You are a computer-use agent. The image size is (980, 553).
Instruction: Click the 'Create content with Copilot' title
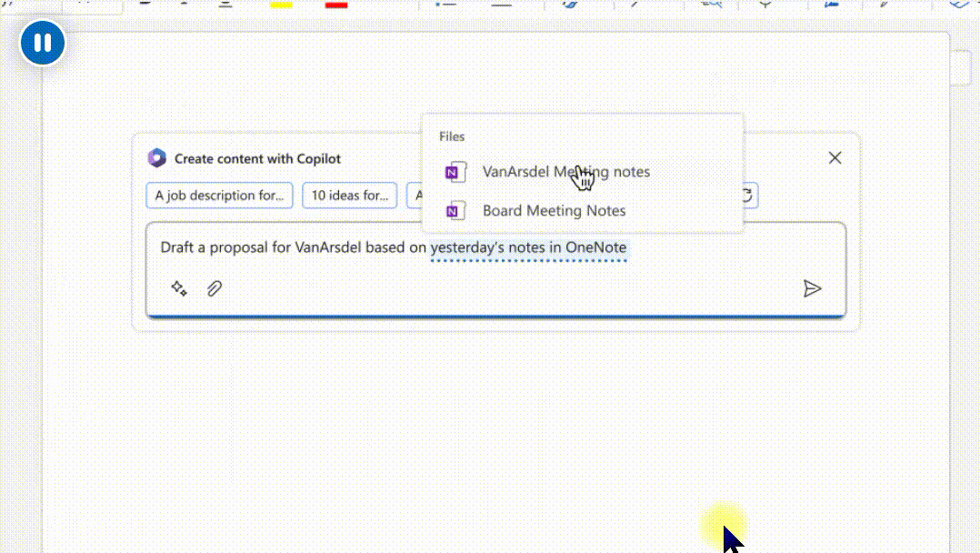coord(257,159)
